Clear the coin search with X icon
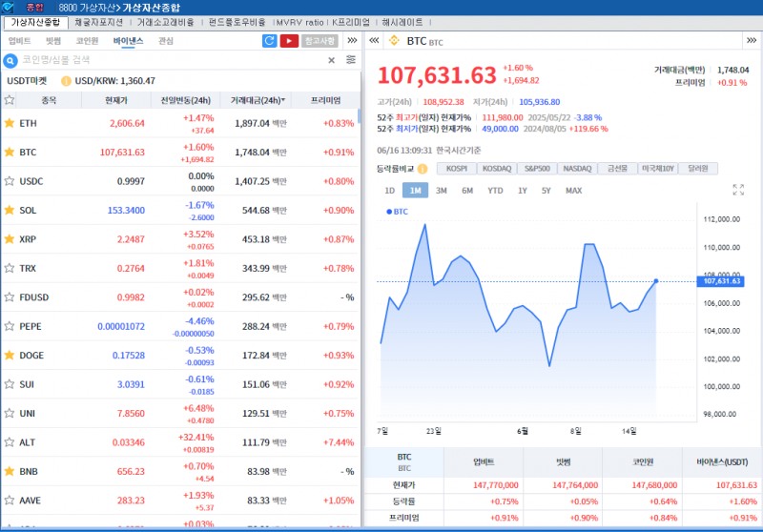The width and height of the screenshot is (763, 532). (x=332, y=60)
